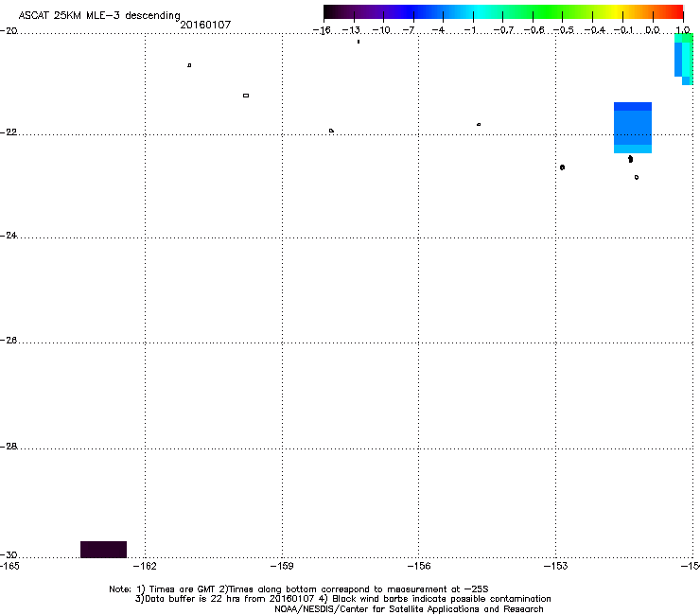Click the cyan-blue data patch at the map's top-right corner
Viewport: 700px width, 615px height.
[x=684, y=59]
